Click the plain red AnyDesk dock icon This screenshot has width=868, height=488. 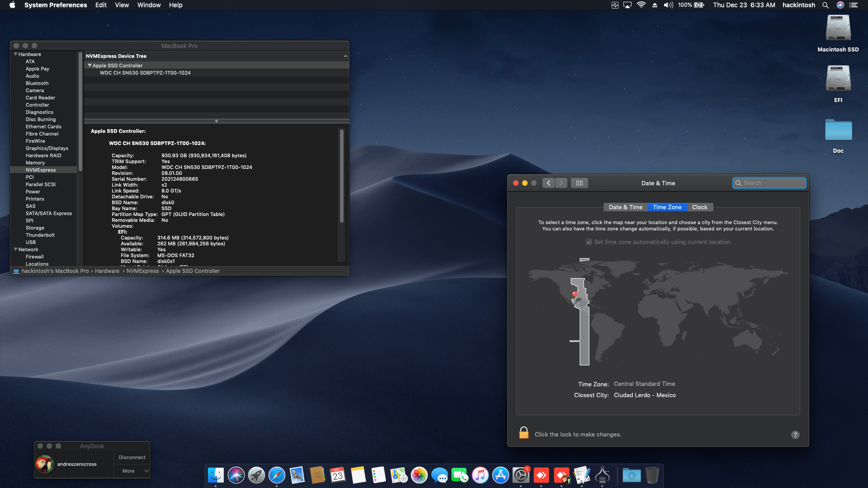541,475
